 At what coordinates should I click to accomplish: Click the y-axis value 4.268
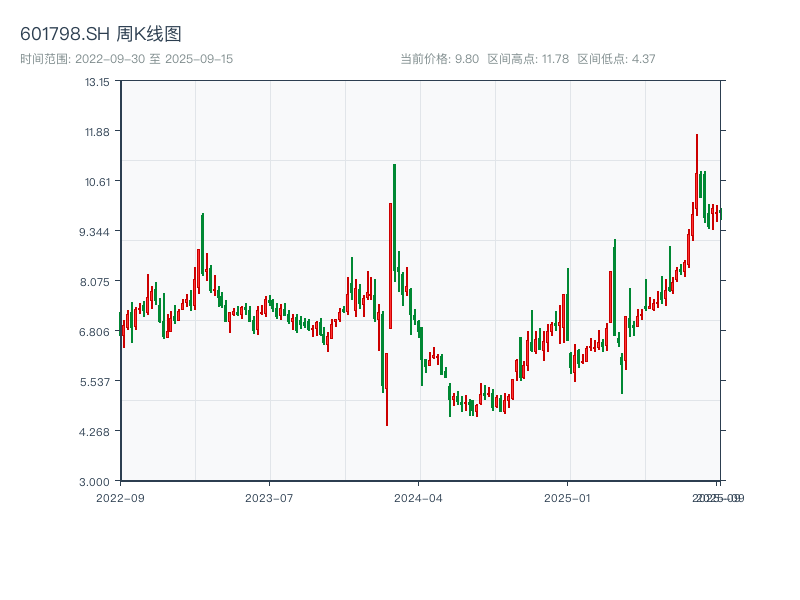pyautogui.click(x=94, y=432)
